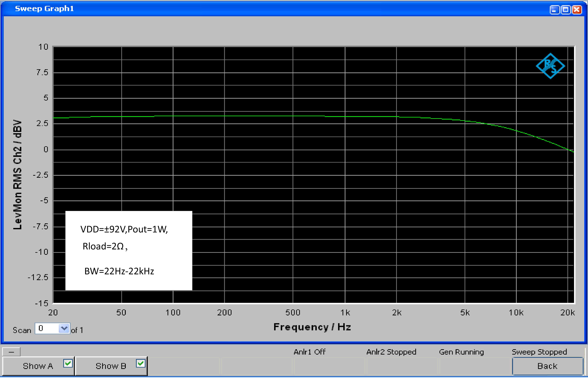Image resolution: width=588 pixels, height=392 pixels.
Task: Click the Anlr1 Off status text
Action: pyautogui.click(x=310, y=352)
